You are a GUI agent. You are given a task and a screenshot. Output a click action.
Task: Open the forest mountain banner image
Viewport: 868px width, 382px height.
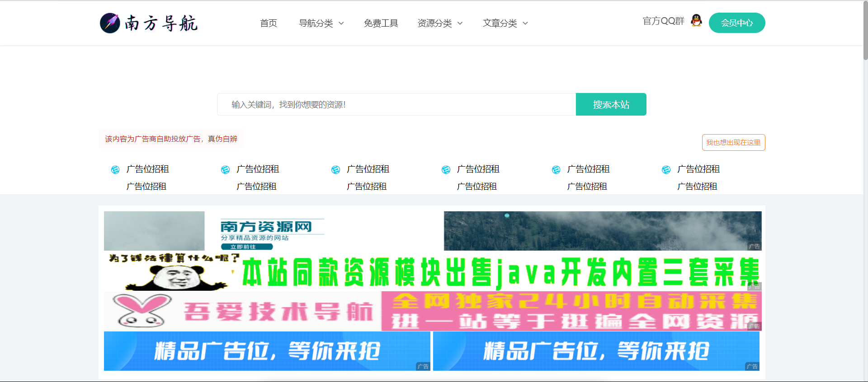(x=603, y=231)
